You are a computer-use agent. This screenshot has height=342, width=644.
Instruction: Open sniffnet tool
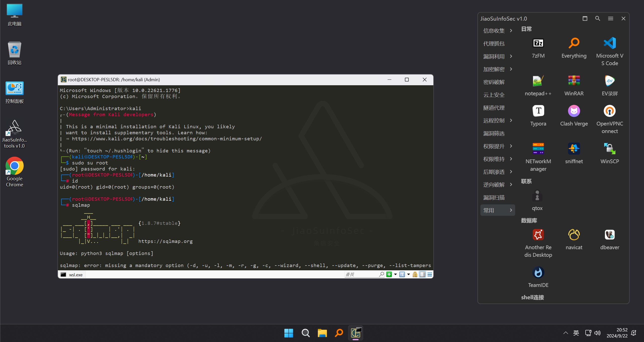[574, 154]
